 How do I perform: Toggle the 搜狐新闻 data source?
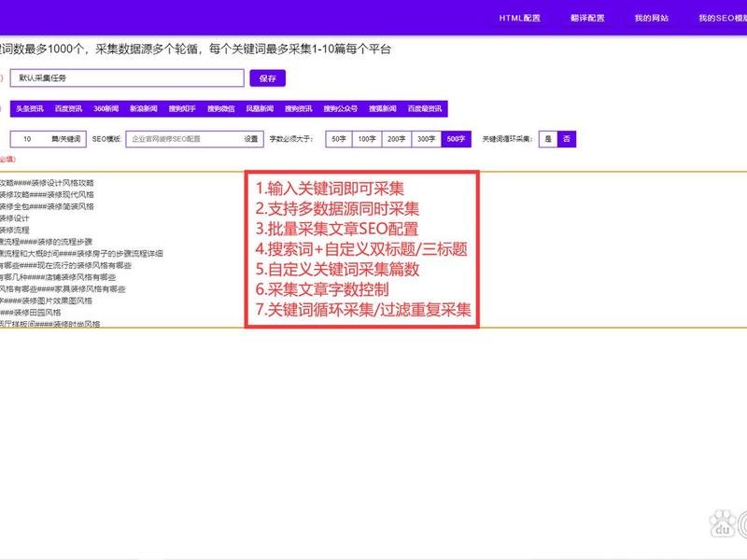(x=383, y=108)
